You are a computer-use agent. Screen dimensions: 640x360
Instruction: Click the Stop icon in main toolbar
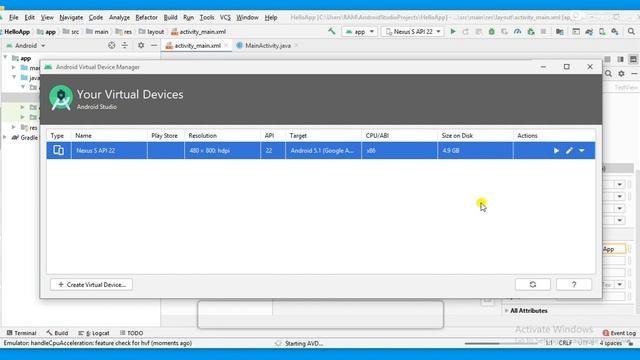(543, 31)
